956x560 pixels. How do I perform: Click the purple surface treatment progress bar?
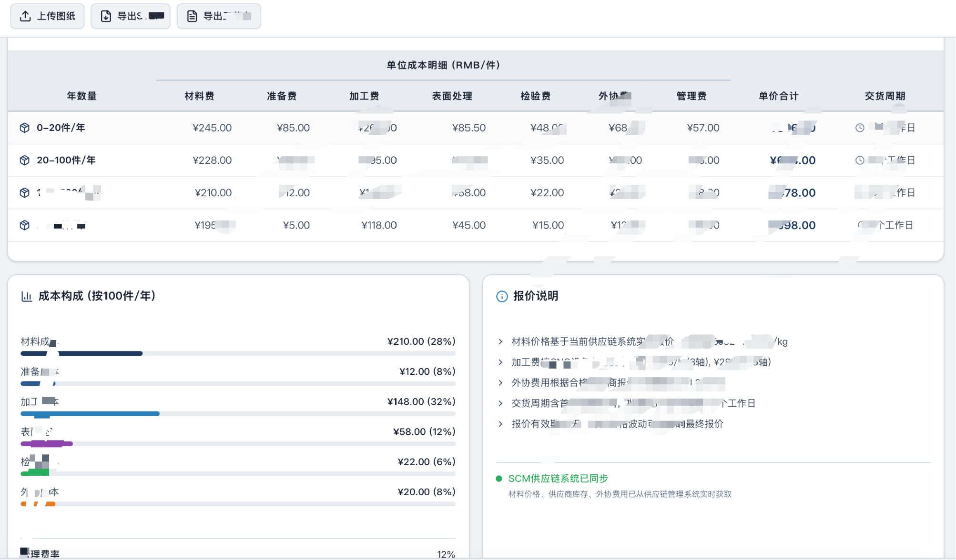pos(47,443)
